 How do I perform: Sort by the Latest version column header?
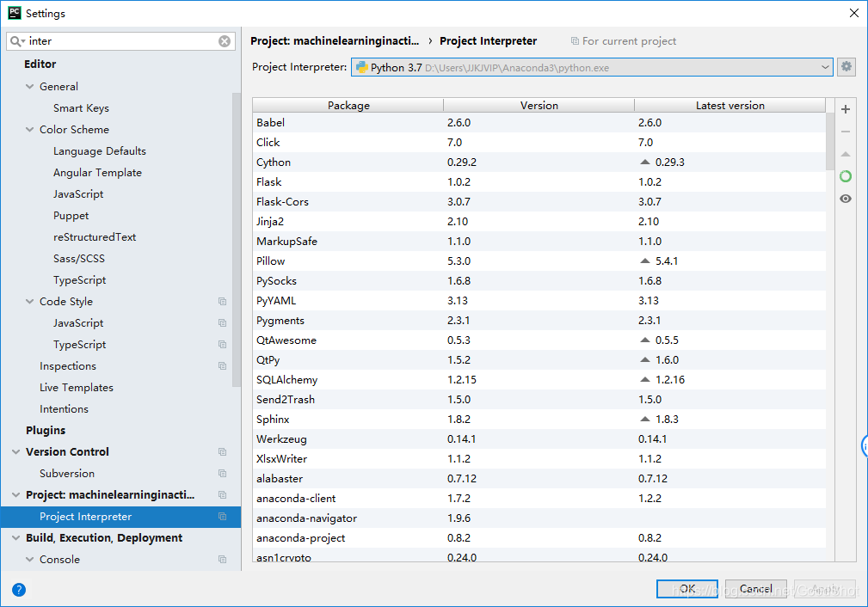(729, 105)
